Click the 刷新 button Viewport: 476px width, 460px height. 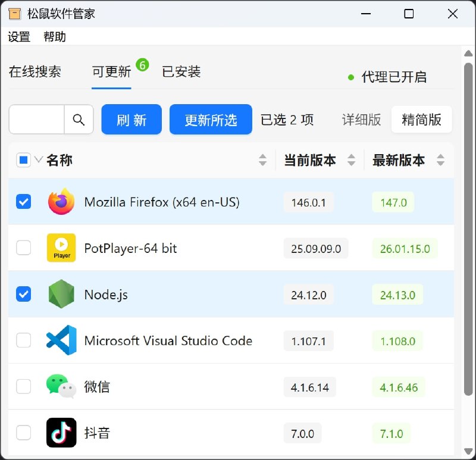click(131, 120)
